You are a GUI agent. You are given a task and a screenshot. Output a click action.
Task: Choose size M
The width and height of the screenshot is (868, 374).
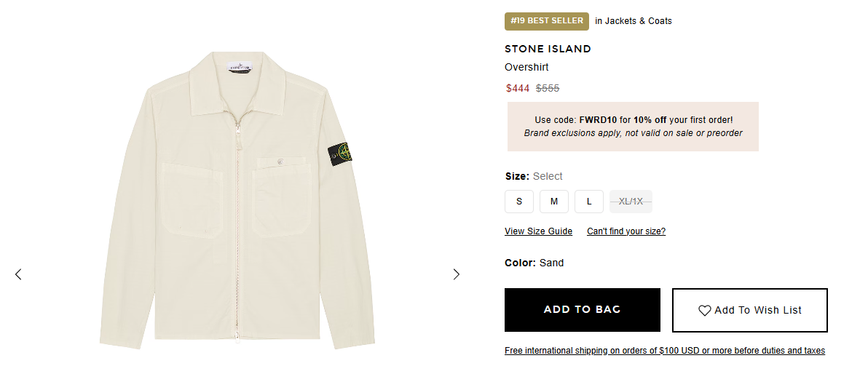554,202
